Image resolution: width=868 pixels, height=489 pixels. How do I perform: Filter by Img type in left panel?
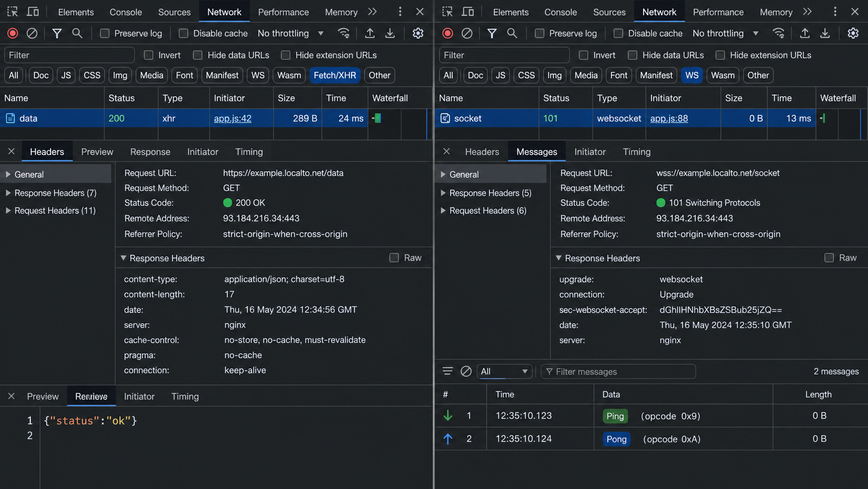click(x=120, y=75)
